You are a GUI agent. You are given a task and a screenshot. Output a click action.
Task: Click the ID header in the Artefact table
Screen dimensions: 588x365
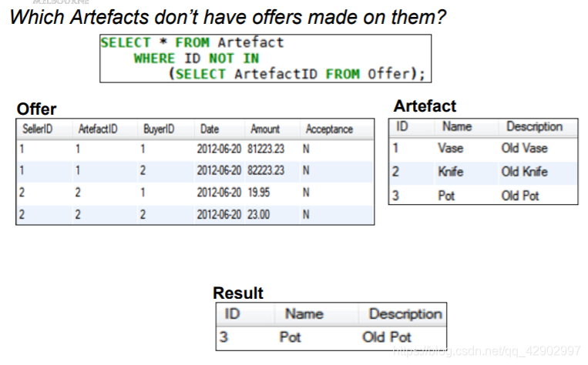click(402, 126)
